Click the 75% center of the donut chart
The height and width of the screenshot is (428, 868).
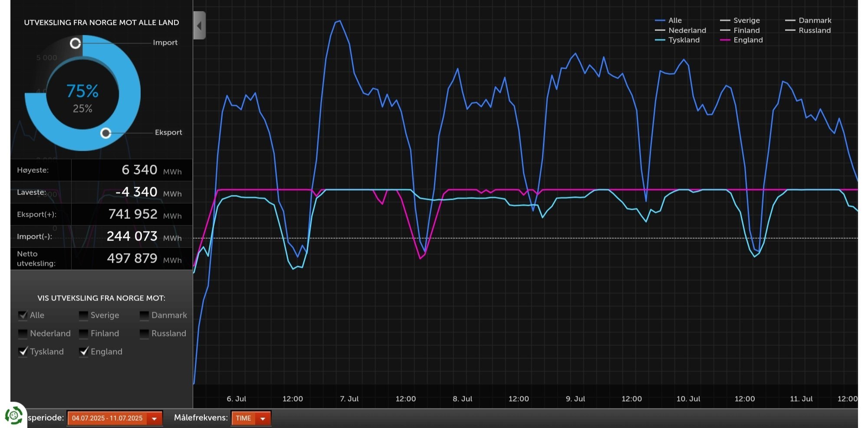tap(82, 91)
